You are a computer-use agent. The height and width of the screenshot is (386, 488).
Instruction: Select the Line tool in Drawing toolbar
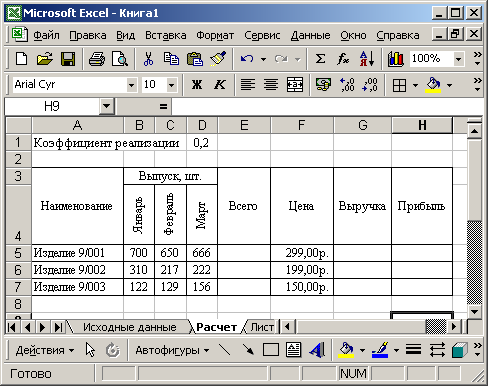coord(224,350)
